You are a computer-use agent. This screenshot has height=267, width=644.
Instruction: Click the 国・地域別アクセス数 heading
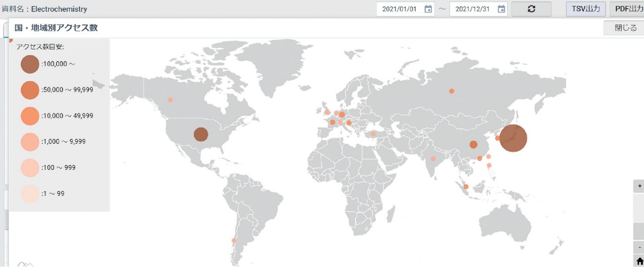coord(56,28)
